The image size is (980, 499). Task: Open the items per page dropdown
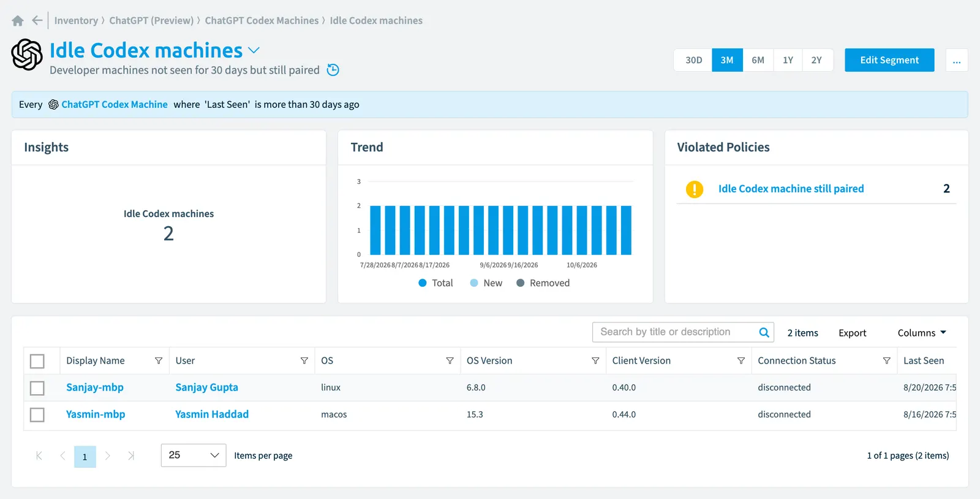194,455
